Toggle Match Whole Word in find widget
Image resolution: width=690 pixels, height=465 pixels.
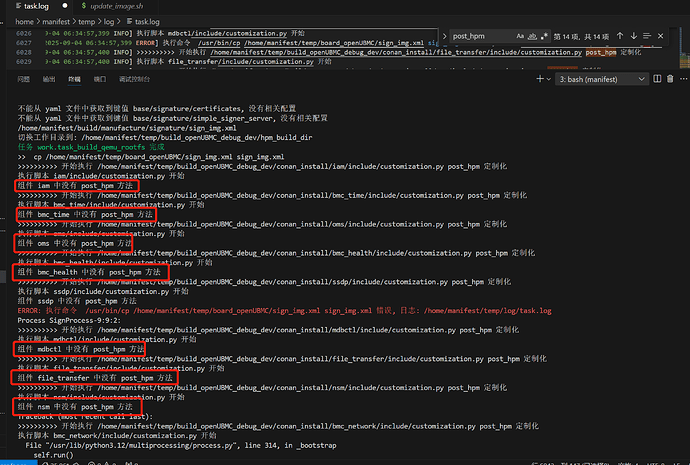click(532, 36)
